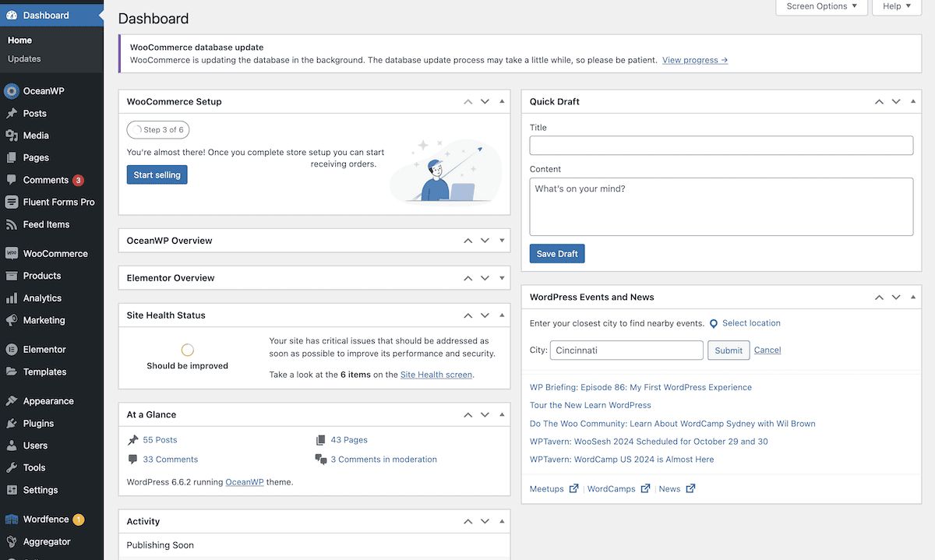Open the Plugins menu item
Viewport: 935px width, 560px height.
point(51,424)
